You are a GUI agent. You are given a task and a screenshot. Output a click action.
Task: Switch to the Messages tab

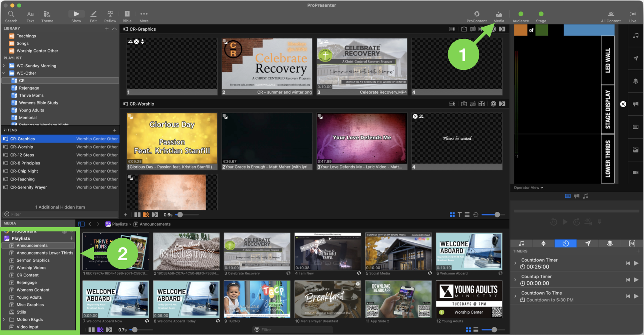(588, 243)
